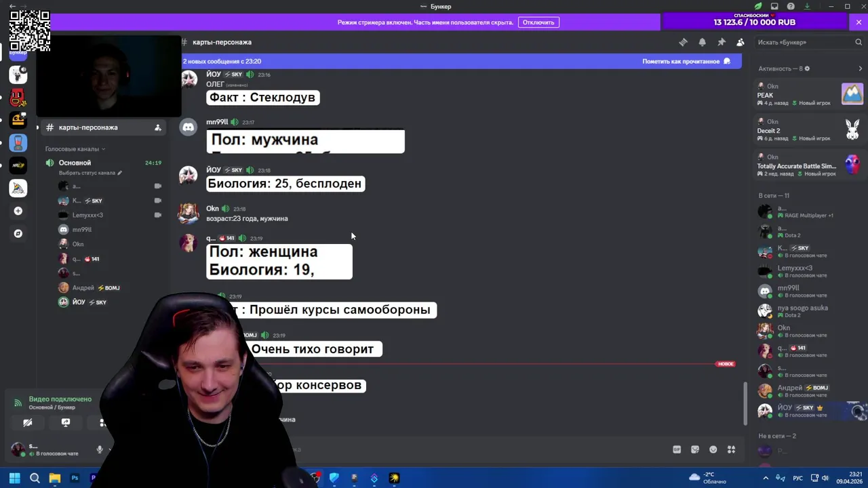Open Discover servers compass icon
Viewport: 868px width, 488px height.
click(x=18, y=233)
